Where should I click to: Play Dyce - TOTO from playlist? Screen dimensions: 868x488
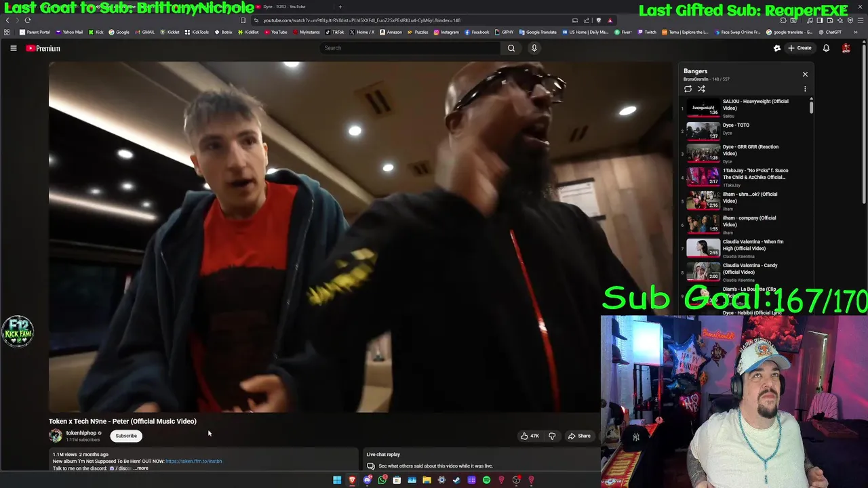tap(744, 129)
